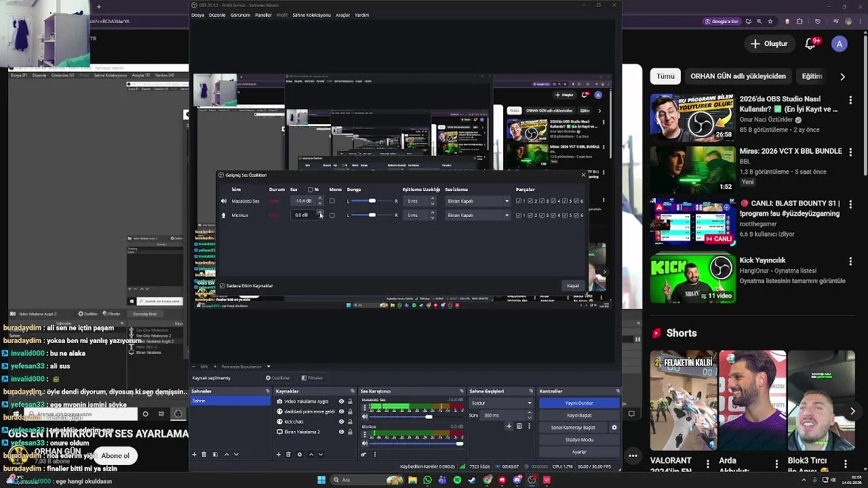Open Ses İzleme dropdown for Mic/Aux

click(x=477, y=216)
